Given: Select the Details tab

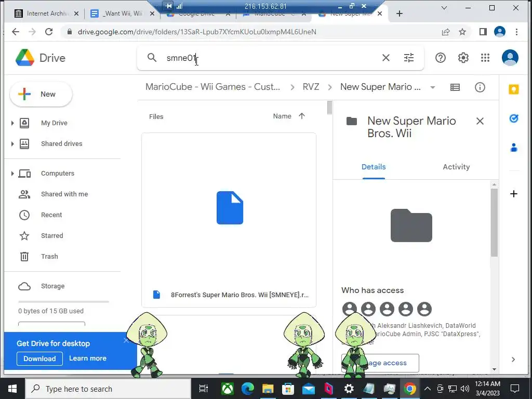Looking at the screenshot, I should [374, 167].
